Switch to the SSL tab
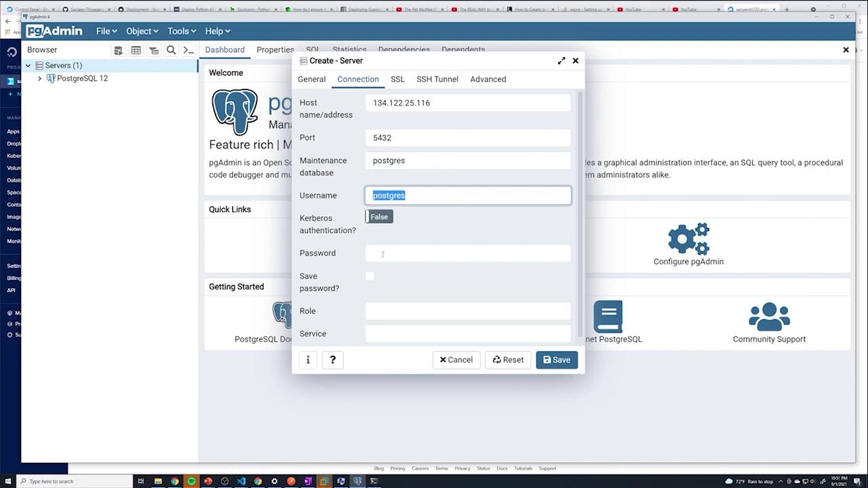 [397, 79]
